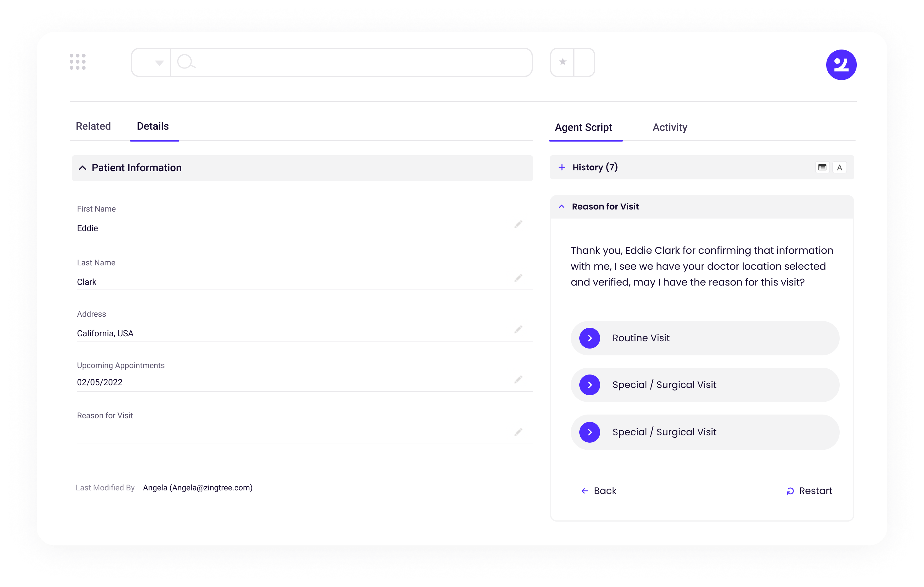The width and height of the screenshot is (924, 587).
Task: Expand the History (7) section
Action: pos(562,167)
